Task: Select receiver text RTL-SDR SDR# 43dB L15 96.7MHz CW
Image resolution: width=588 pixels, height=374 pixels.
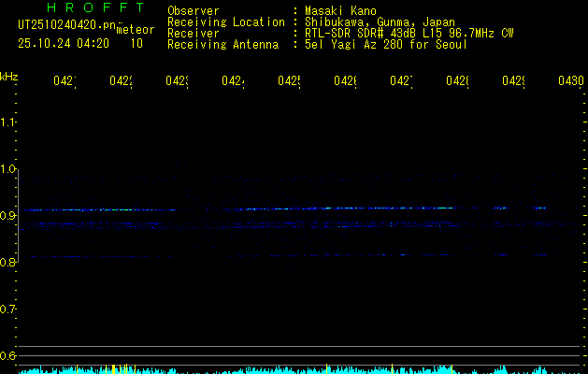Action: pyautogui.click(x=409, y=34)
